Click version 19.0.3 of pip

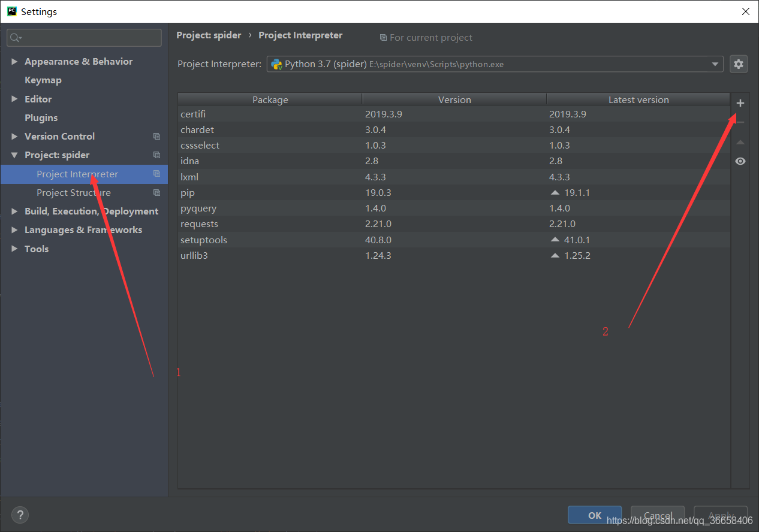[378, 192]
